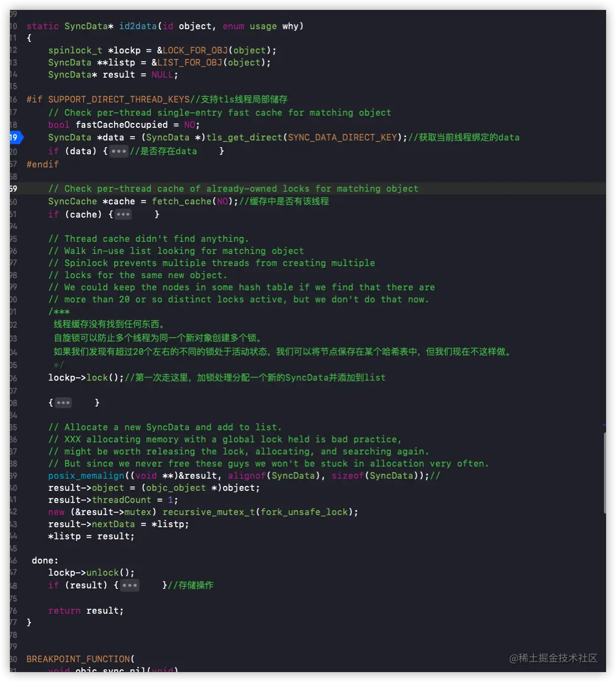Click result->object assignment line
This screenshot has height=682, width=616.
(154, 488)
